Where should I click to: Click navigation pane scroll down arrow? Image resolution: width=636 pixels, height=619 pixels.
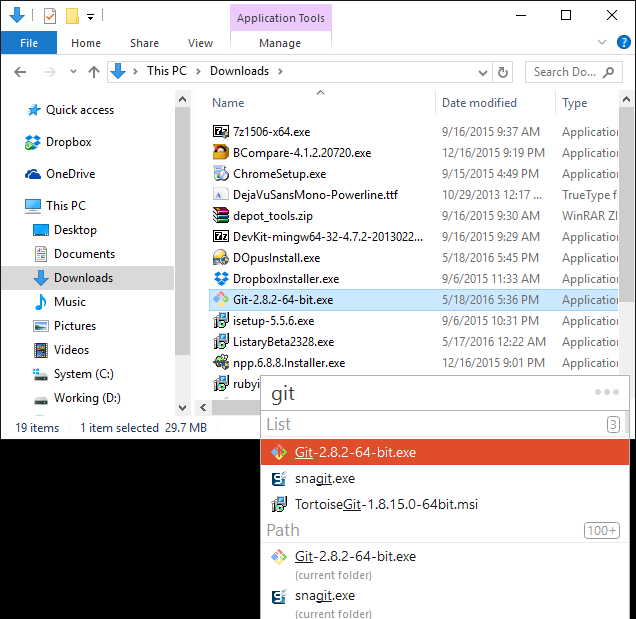point(183,407)
